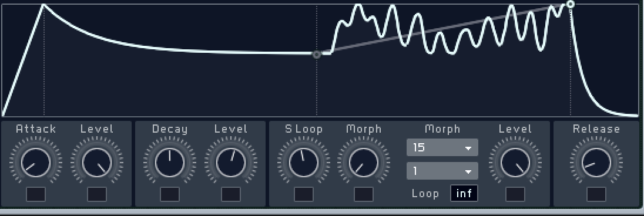Click the sustain section Level knob
Image resolution: width=644 pixels, height=216 pixels.
[515, 162]
